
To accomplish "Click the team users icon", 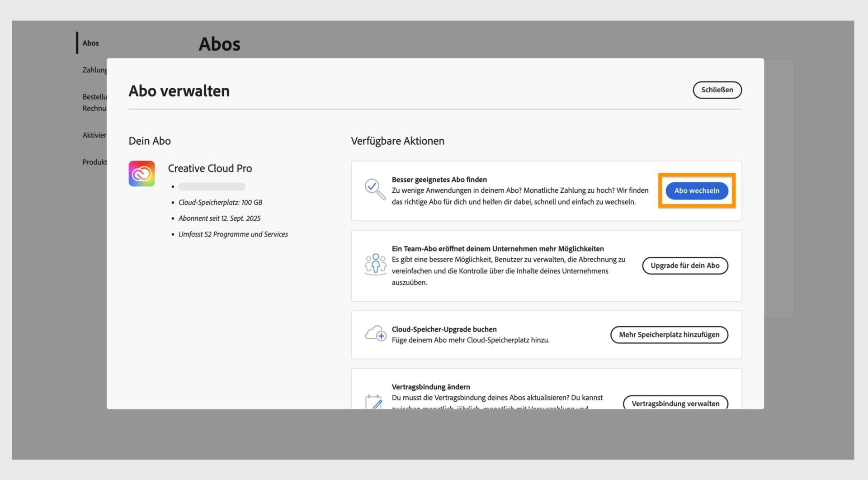I will [x=375, y=264].
